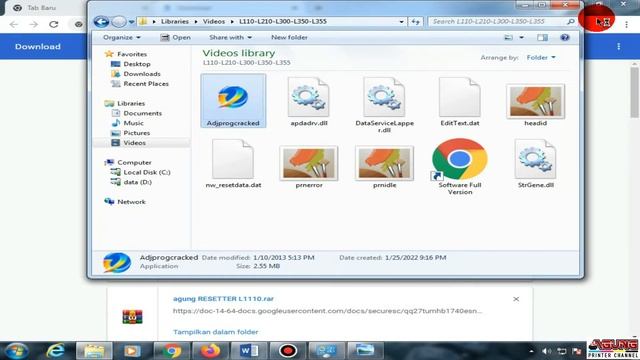
Task: Open the view options dropdown arrow
Action: pyautogui.click(x=521, y=38)
